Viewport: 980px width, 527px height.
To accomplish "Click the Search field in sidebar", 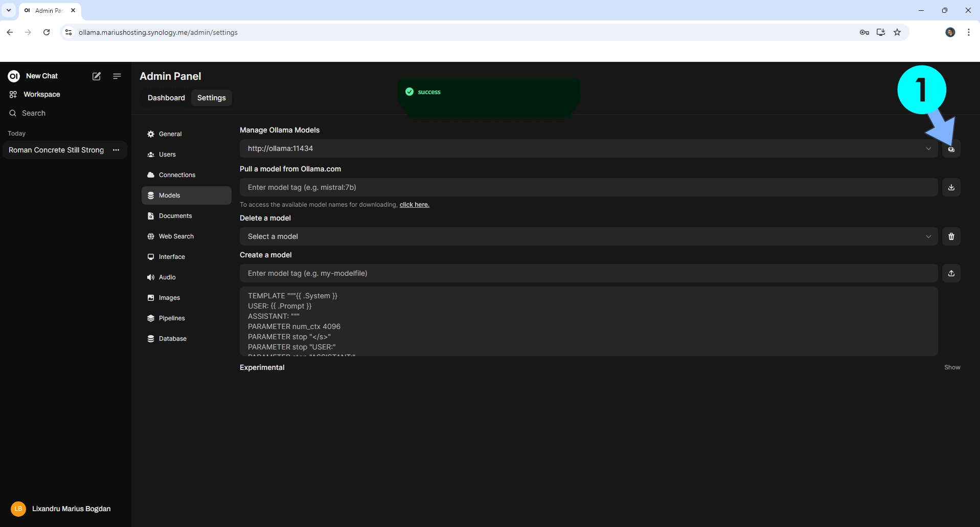I will 34,113.
